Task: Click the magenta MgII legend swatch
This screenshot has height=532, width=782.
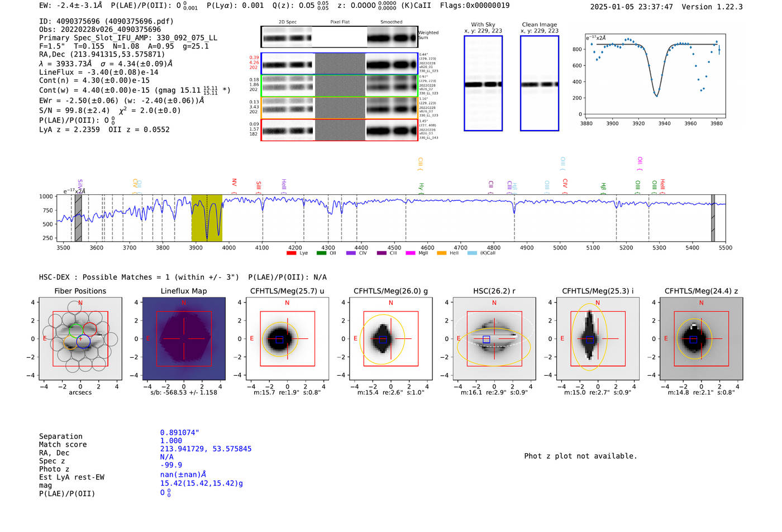Action: (411, 253)
